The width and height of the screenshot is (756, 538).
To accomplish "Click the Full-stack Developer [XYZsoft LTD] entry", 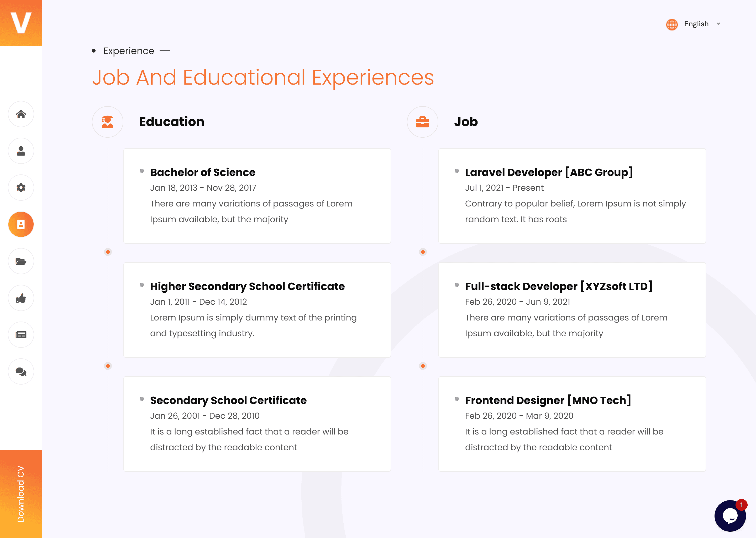I will pyautogui.click(x=558, y=286).
